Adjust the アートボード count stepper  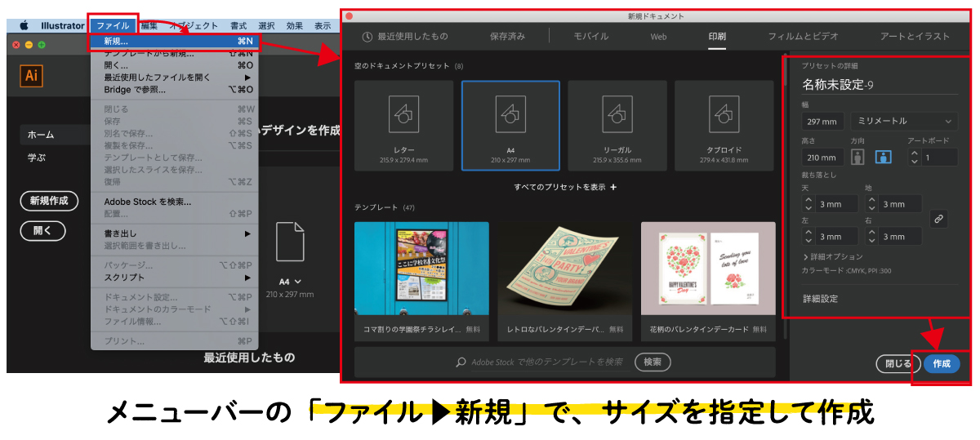pos(914,158)
